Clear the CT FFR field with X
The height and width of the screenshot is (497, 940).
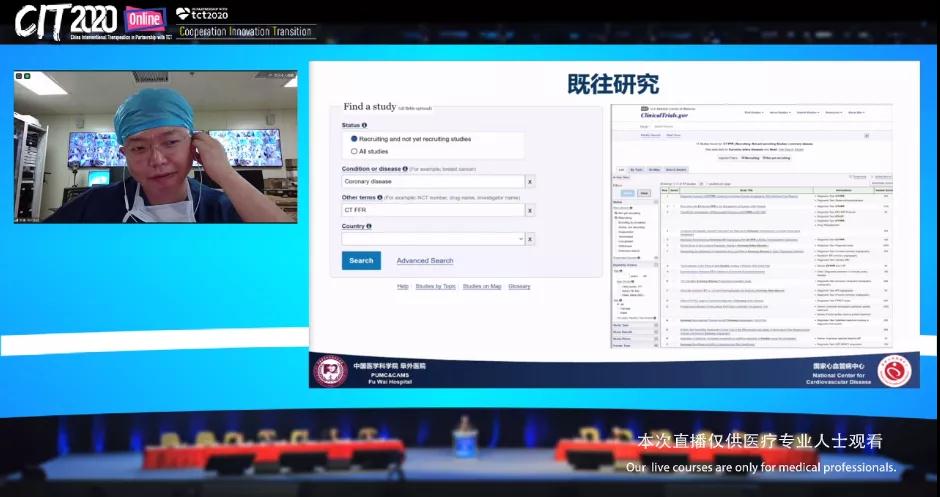coord(530,211)
